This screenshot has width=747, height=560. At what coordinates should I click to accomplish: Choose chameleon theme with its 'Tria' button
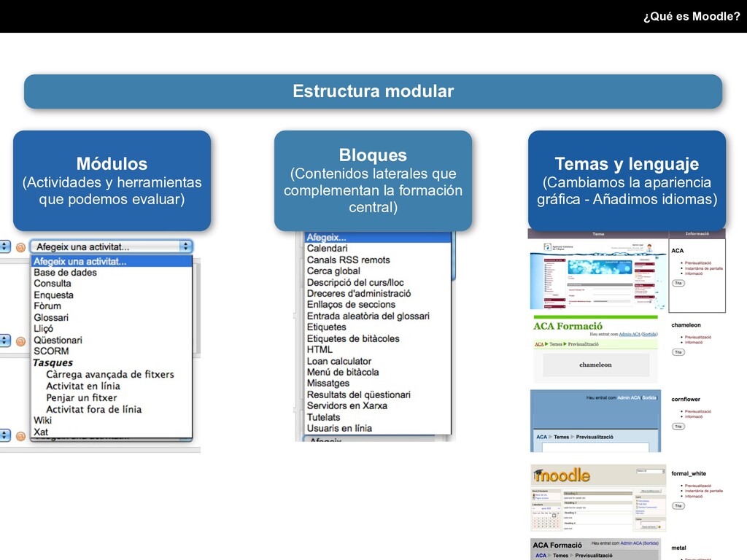point(678,352)
